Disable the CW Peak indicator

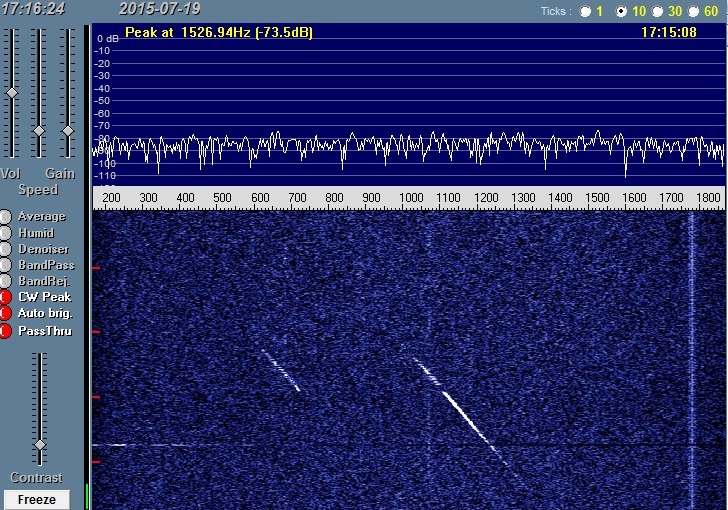pyautogui.click(x=6, y=297)
